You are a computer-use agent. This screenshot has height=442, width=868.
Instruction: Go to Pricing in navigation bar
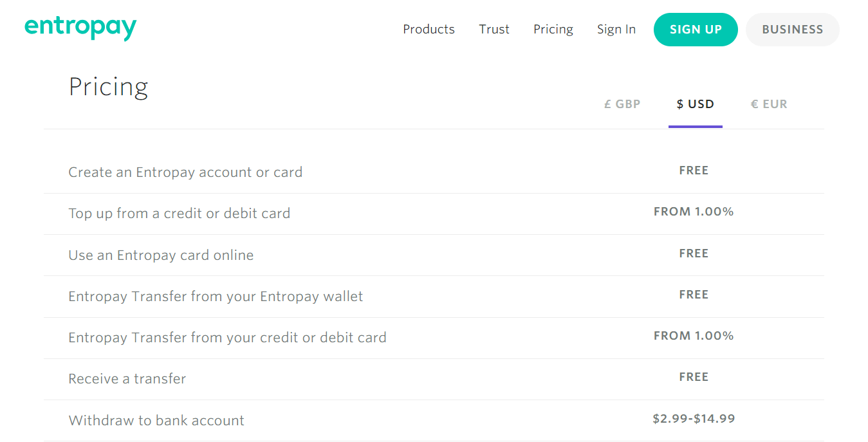[553, 30]
